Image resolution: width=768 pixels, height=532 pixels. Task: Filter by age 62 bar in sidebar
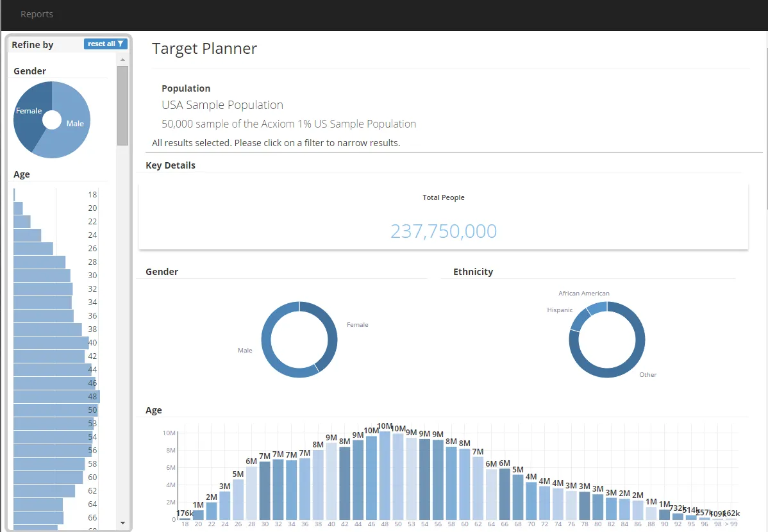click(x=44, y=491)
